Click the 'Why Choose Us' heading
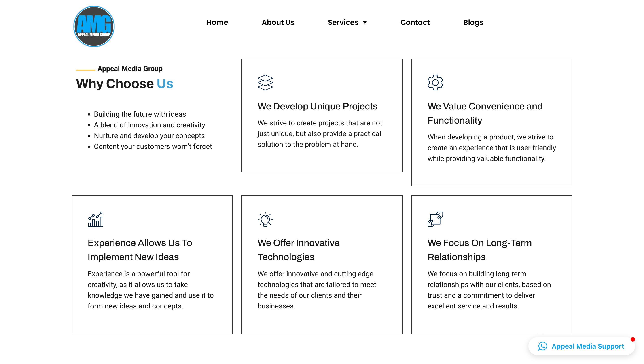This screenshot has height=364, width=644. 125,83
